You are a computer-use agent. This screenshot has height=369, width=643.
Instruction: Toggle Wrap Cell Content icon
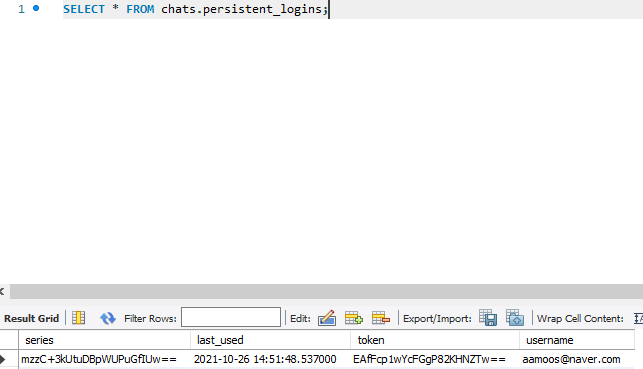pos(638,319)
